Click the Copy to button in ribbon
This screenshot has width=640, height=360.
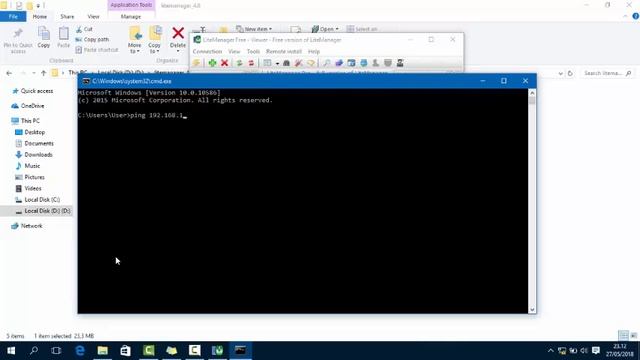click(x=154, y=40)
